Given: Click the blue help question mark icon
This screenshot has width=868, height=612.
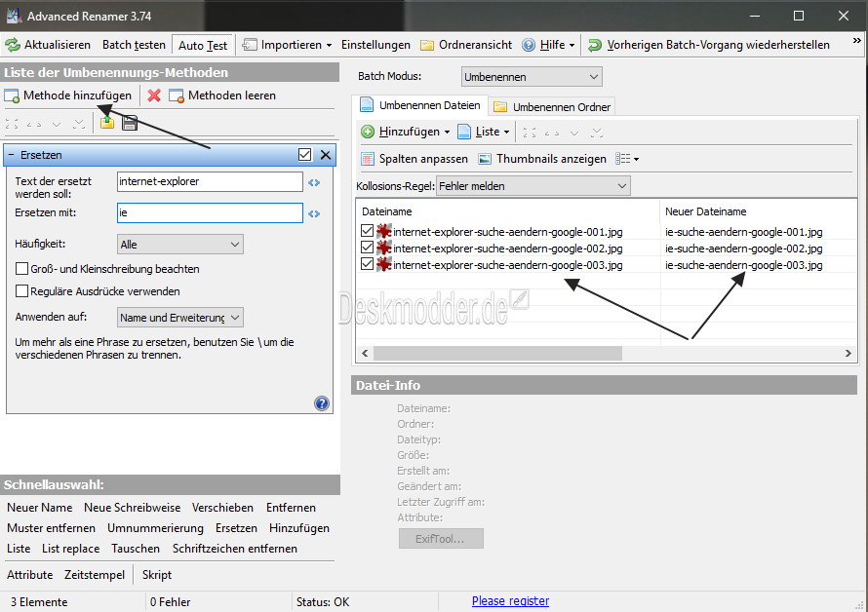Looking at the screenshot, I should coord(322,403).
